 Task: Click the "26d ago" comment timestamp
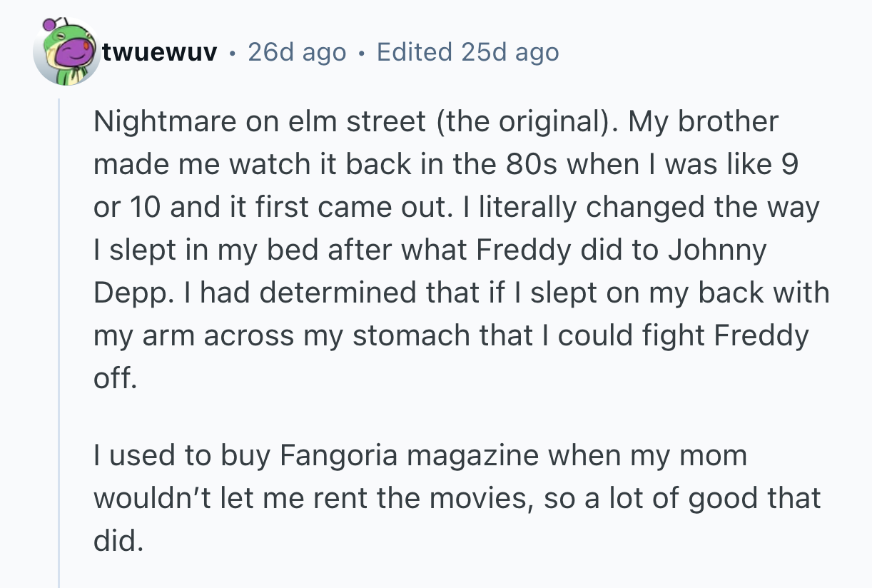297,52
